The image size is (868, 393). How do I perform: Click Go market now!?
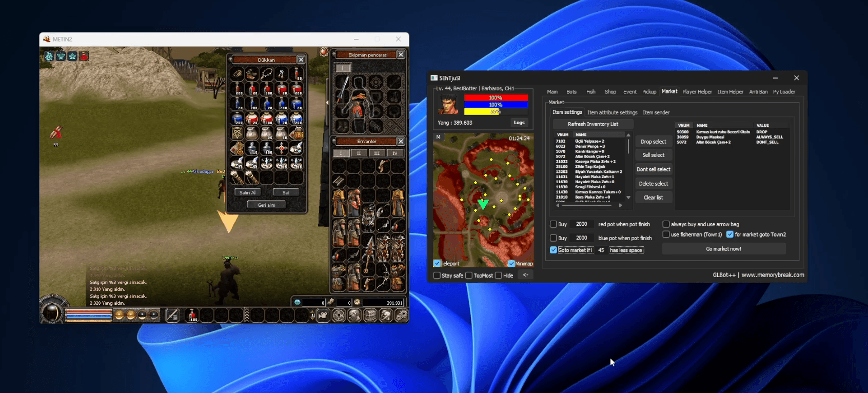coord(724,249)
